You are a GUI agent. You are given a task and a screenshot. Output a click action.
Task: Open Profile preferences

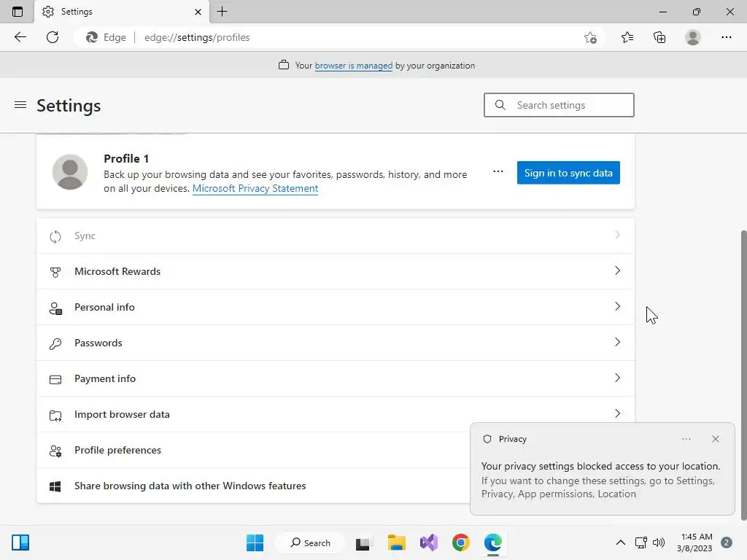tap(252, 450)
